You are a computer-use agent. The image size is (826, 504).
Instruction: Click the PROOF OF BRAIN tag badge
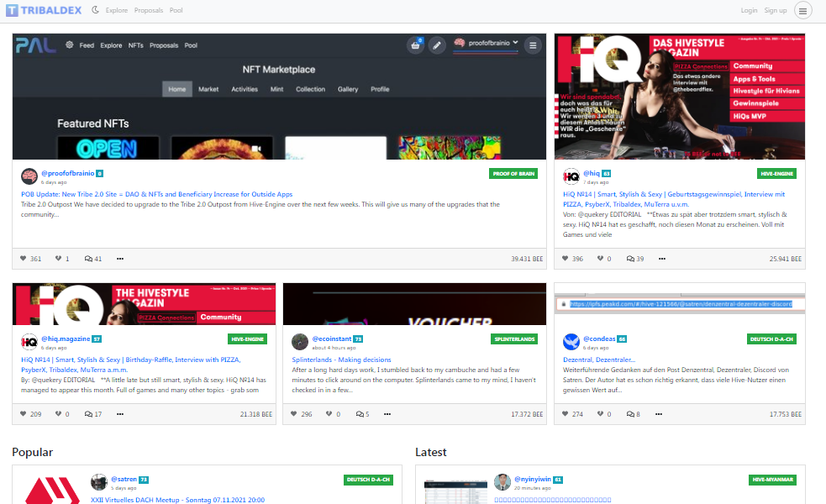pos(513,174)
